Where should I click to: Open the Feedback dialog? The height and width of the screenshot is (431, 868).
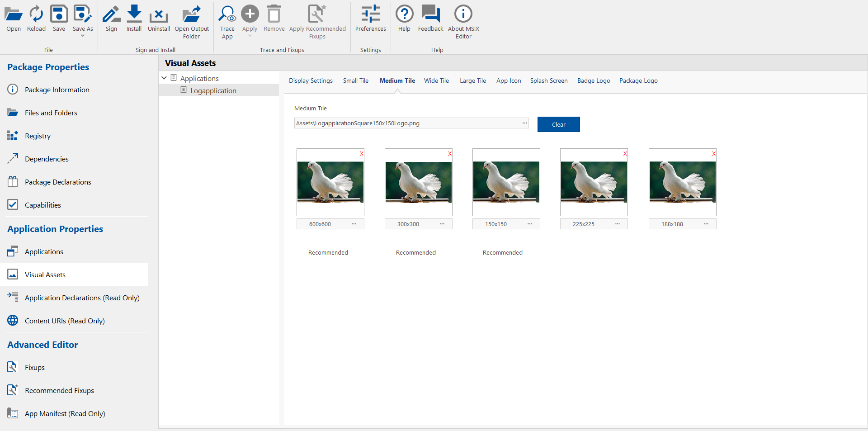(x=430, y=15)
